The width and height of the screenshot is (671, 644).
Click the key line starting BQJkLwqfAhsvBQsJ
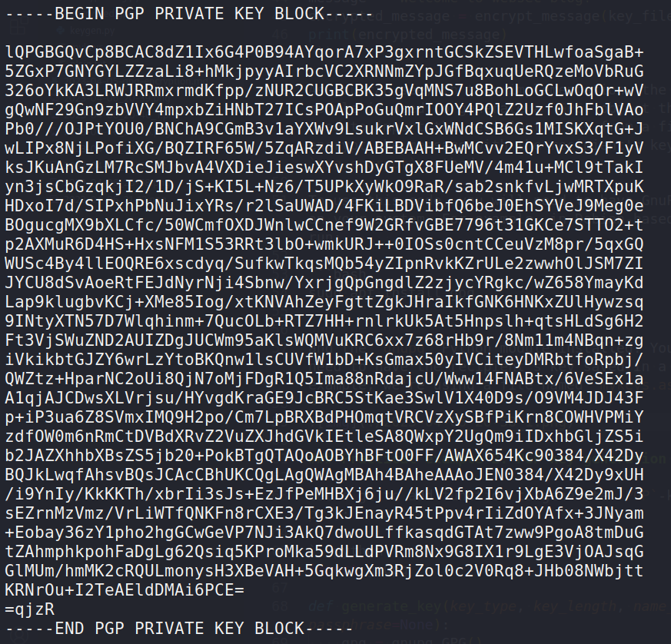coord(324,475)
